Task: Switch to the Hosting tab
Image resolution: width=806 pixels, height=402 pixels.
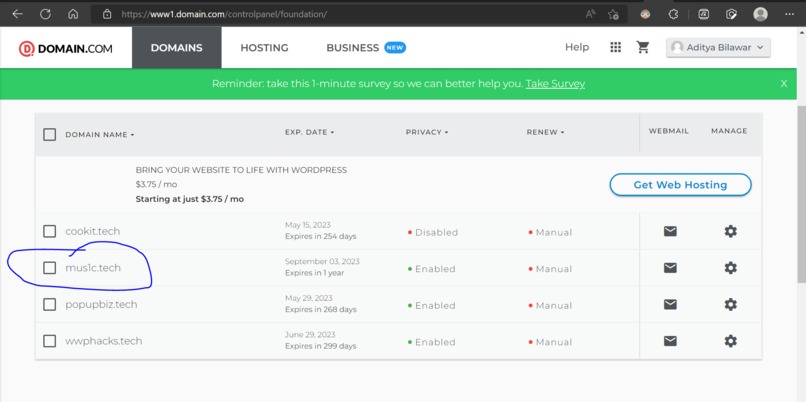Action: tap(264, 48)
